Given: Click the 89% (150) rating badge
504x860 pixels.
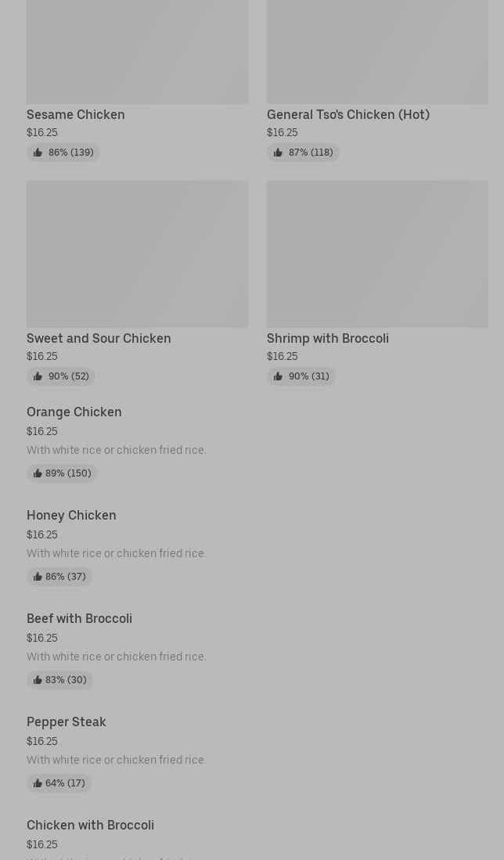Looking at the screenshot, I should tap(62, 473).
